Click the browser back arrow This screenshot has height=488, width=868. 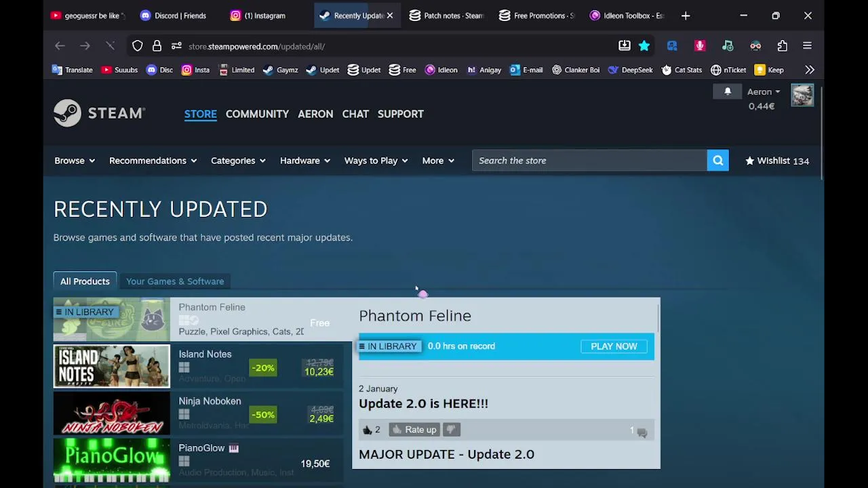coord(60,46)
